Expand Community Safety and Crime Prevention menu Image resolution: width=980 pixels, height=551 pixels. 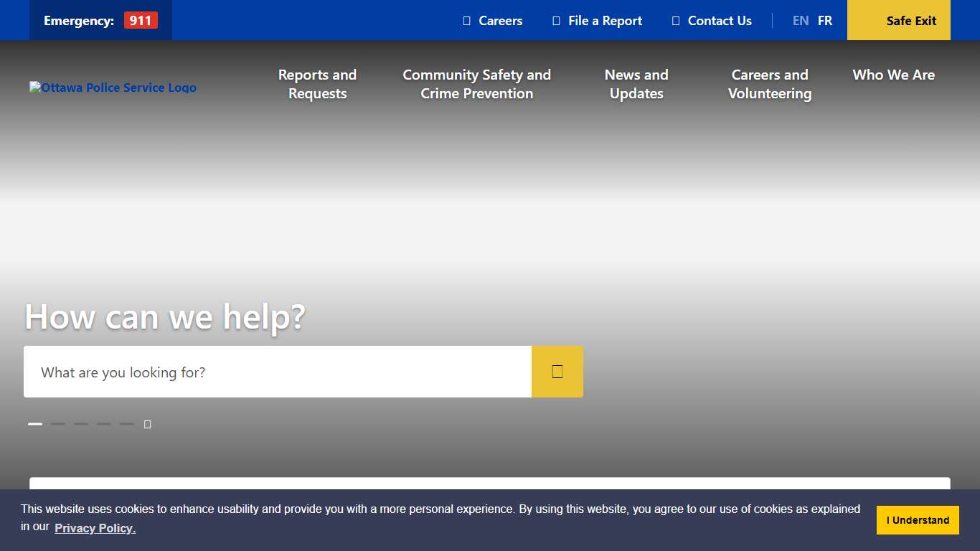point(476,84)
